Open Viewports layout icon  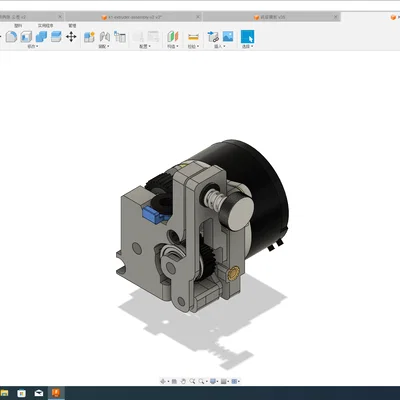click(x=234, y=381)
